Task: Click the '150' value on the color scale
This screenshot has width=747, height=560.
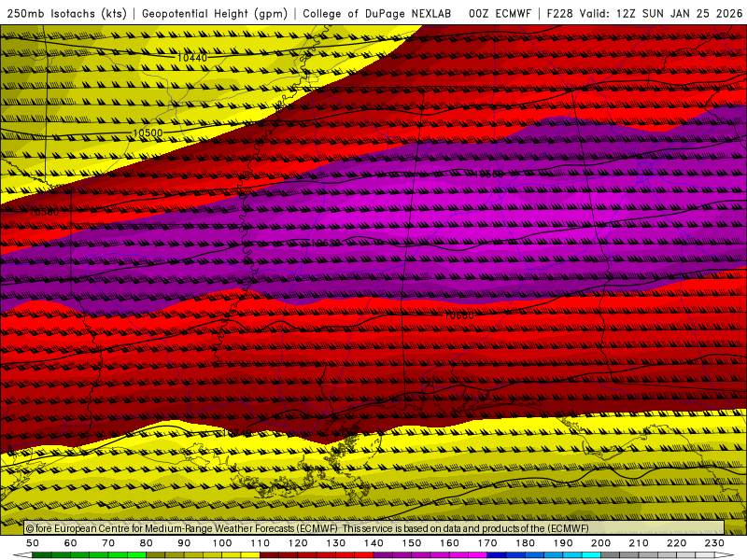Action: [x=412, y=543]
